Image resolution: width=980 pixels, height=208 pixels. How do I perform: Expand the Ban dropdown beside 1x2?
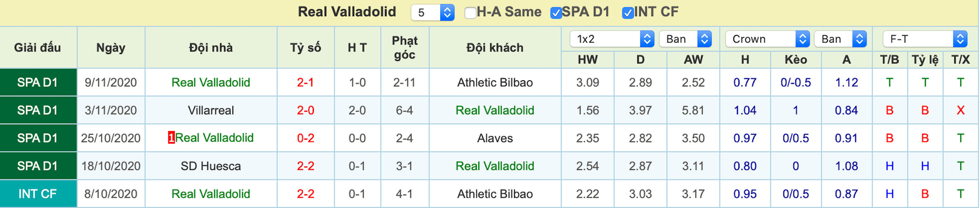click(685, 39)
